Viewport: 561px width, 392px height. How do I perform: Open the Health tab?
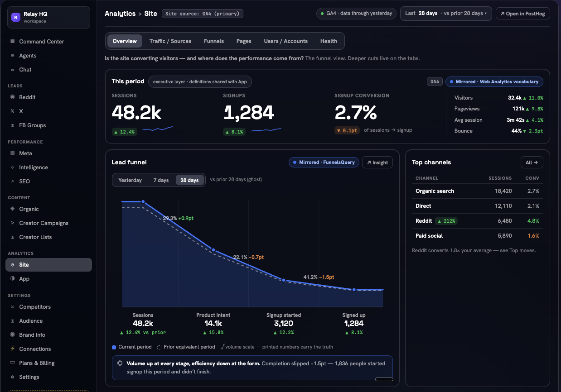tap(329, 41)
